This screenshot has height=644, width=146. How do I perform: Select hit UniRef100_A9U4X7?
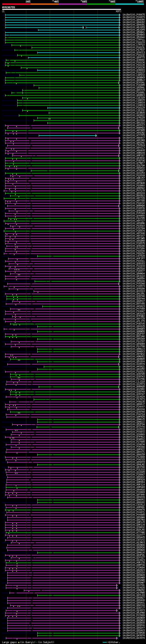(134, 138)
